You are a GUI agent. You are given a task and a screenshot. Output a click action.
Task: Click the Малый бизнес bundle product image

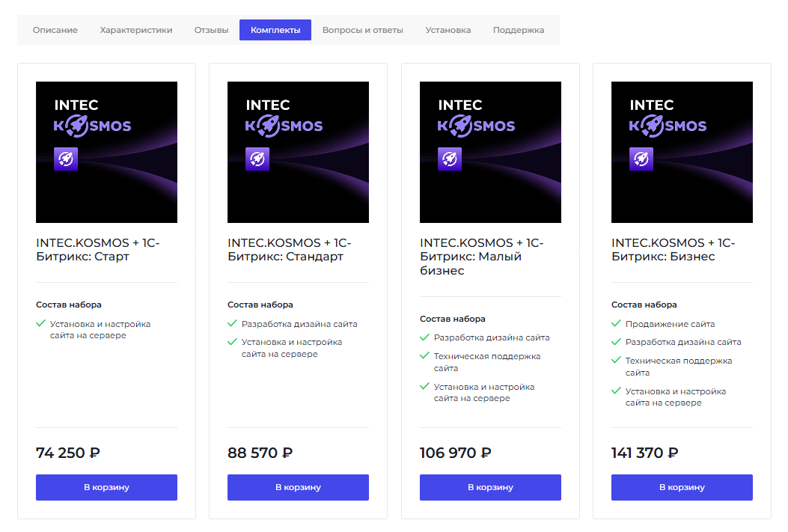click(x=490, y=152)
